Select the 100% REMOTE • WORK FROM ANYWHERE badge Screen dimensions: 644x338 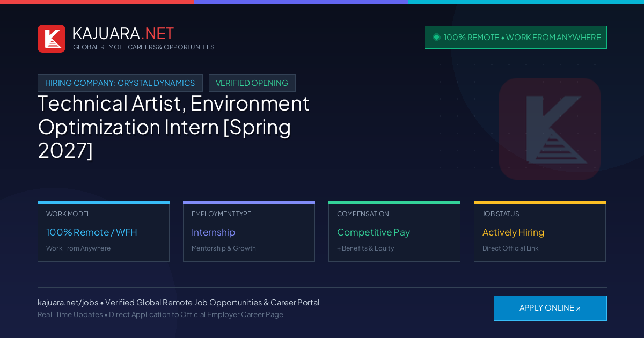pos(516,37)
